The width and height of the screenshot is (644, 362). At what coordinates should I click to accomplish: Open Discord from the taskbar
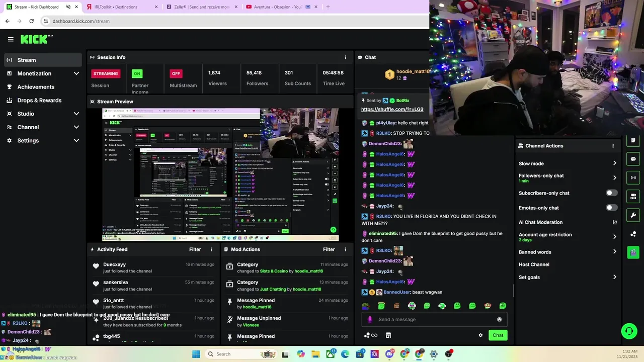point(389,354)
